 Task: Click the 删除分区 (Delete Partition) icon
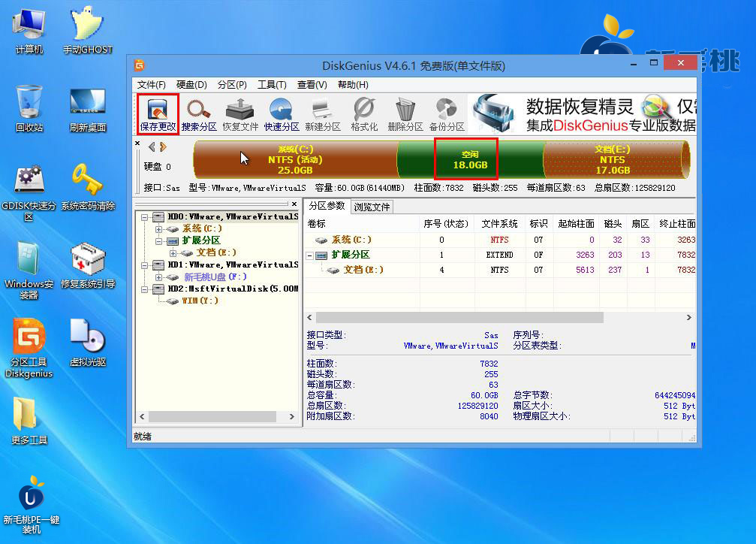tap(405, 115)
